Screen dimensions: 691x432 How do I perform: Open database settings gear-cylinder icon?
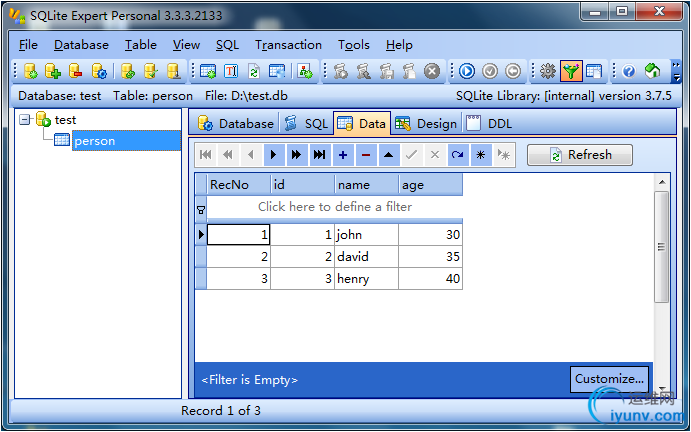click(x=99, y=71)
